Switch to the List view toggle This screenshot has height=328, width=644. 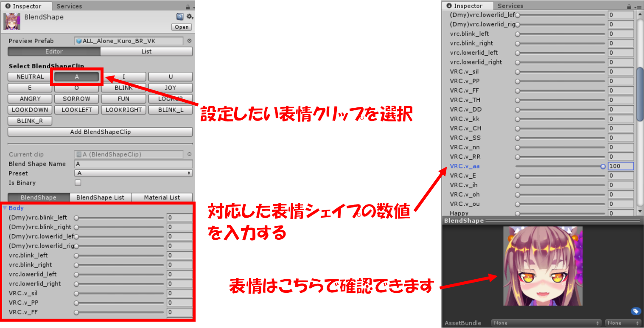[146, 51]
